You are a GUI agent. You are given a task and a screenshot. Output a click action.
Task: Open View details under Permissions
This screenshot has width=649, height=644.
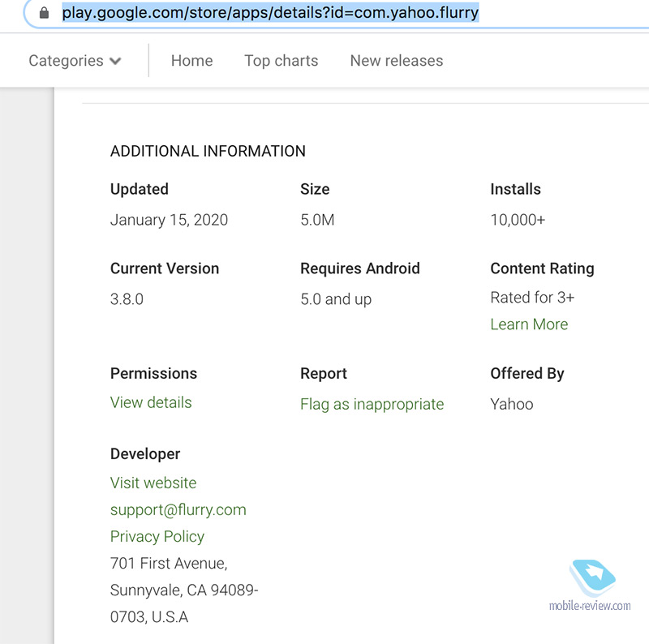pos(151,402)
